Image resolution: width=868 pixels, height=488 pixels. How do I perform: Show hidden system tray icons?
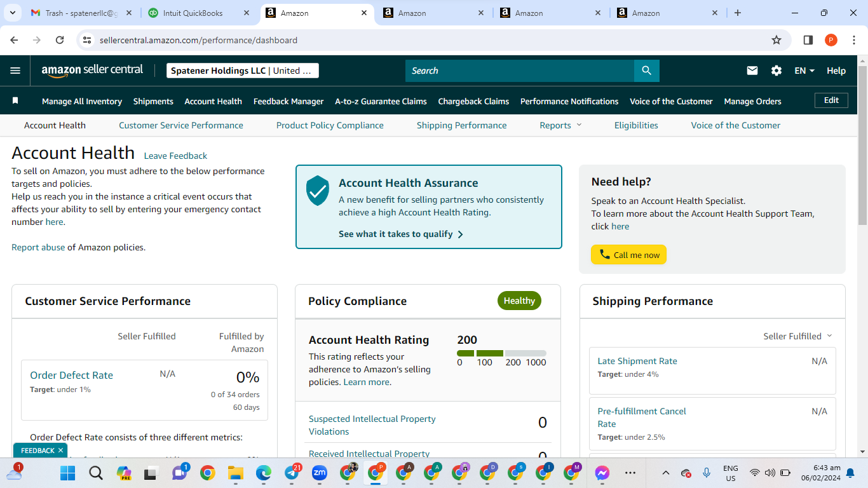(x=665, y=473)
